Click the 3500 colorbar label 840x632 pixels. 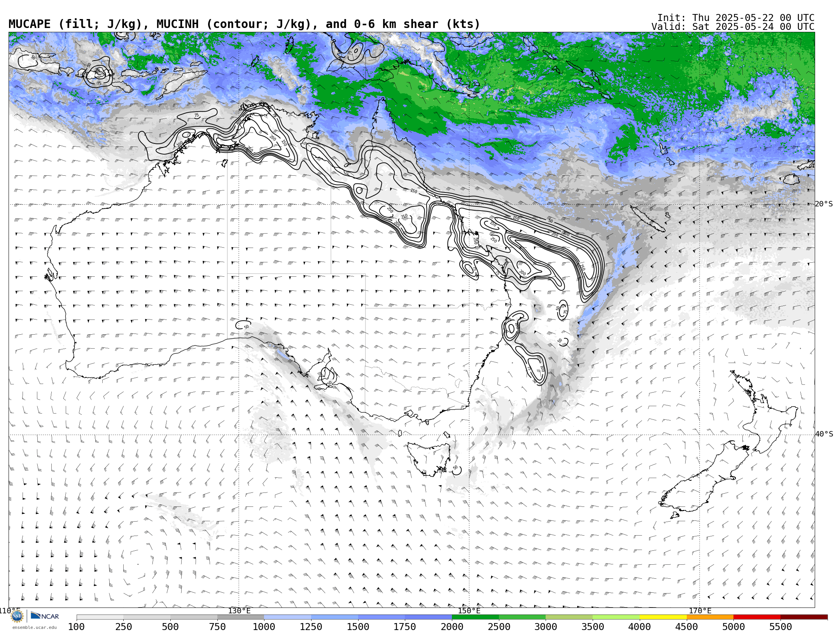point(593,627)
